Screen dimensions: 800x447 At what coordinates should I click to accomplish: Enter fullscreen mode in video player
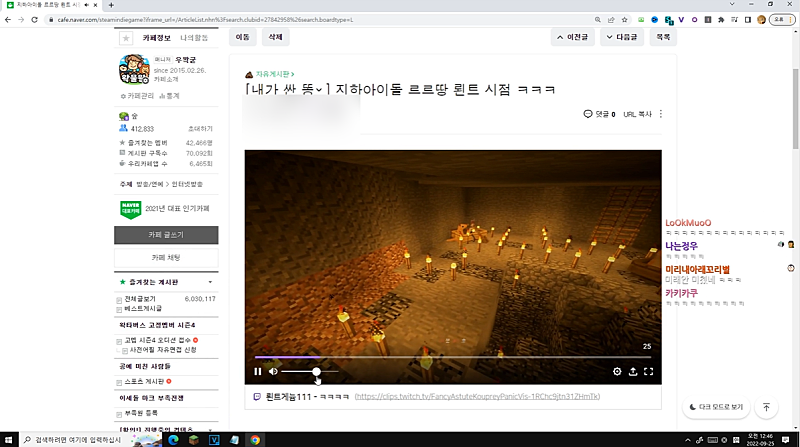[649, 371]
